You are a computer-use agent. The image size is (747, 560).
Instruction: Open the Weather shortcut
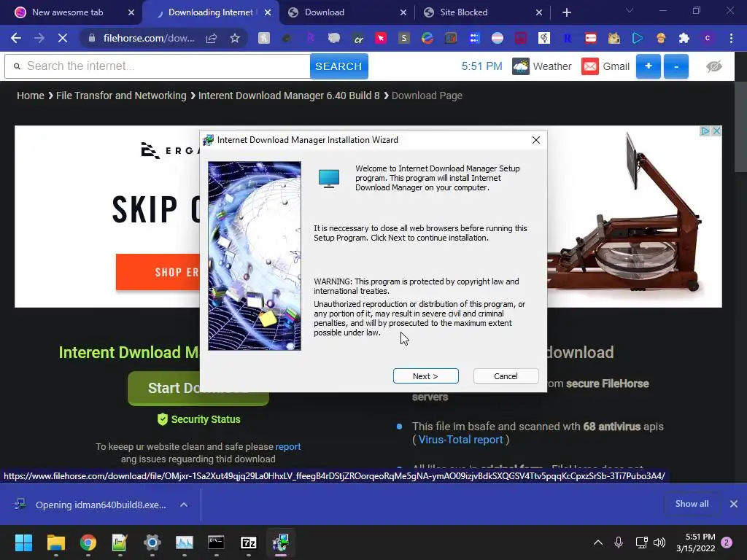542,66
